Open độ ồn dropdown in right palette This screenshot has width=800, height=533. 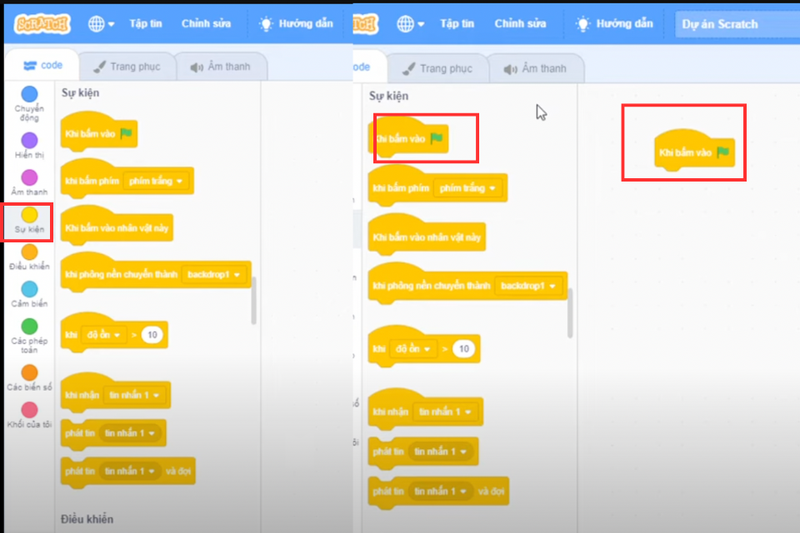pyautogui.click(x=413, y=349)
